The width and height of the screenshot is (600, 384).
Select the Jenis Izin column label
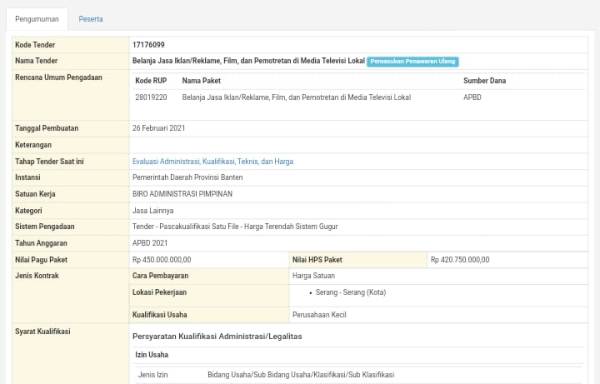click(153, 374)
